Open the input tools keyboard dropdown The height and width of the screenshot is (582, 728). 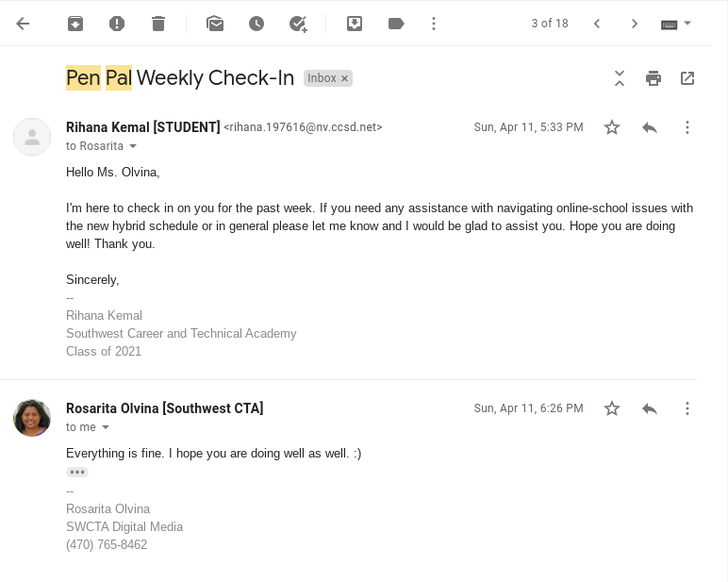(x=687, y=24)
